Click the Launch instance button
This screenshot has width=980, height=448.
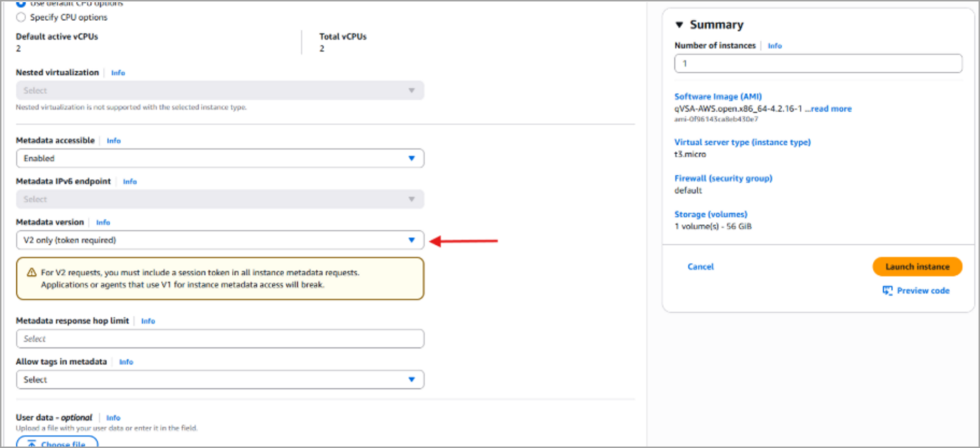[x=918, y=267]
